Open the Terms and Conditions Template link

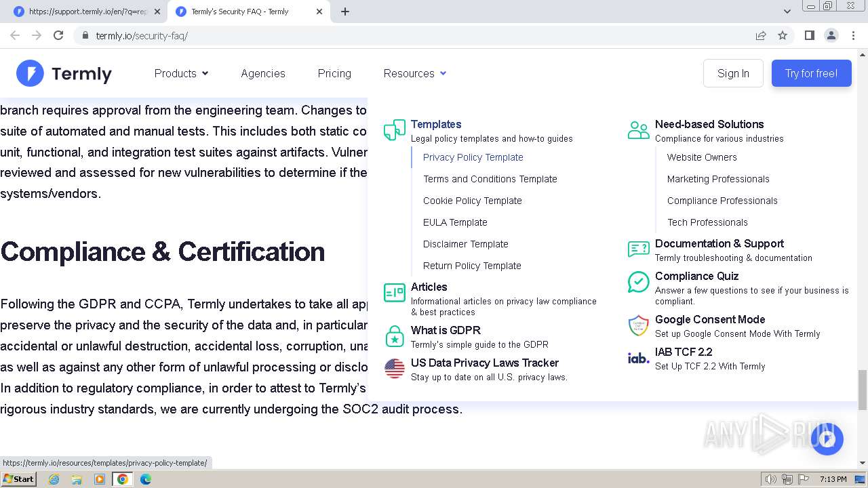coord(490,179)
